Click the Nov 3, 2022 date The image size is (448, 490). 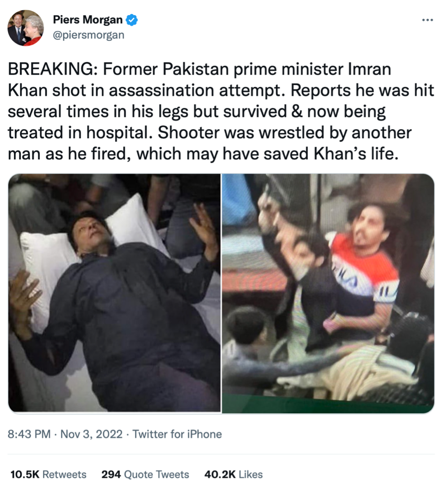click(91, 434)
